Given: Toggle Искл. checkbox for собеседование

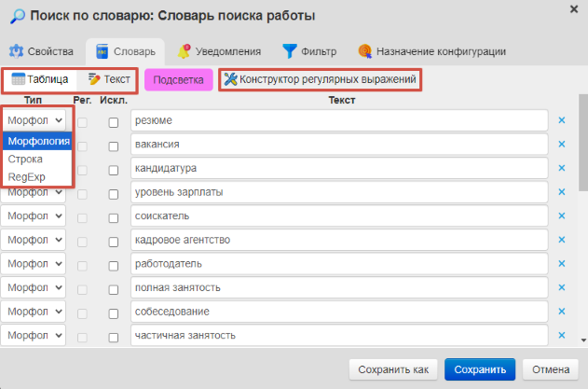Looking at the screenshot, I should tap(114, 313).
